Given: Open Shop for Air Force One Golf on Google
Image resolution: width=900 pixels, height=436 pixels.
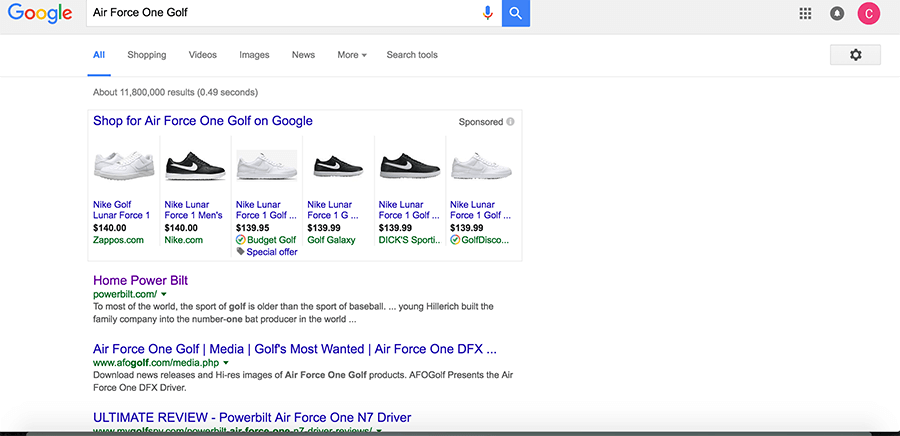Looking at the screenshot, I should (x=203, y=121).
